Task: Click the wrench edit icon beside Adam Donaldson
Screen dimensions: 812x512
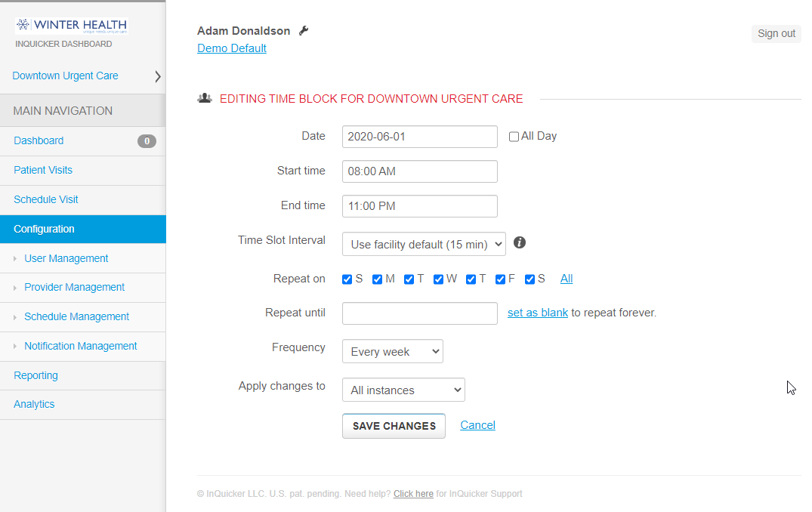Action: [x=304, y=30]
